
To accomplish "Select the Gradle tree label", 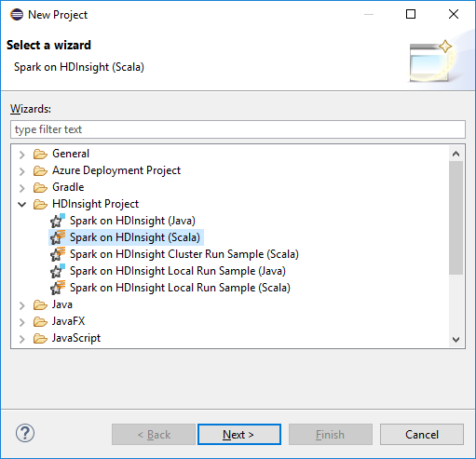I will click(x=68, y=187).
